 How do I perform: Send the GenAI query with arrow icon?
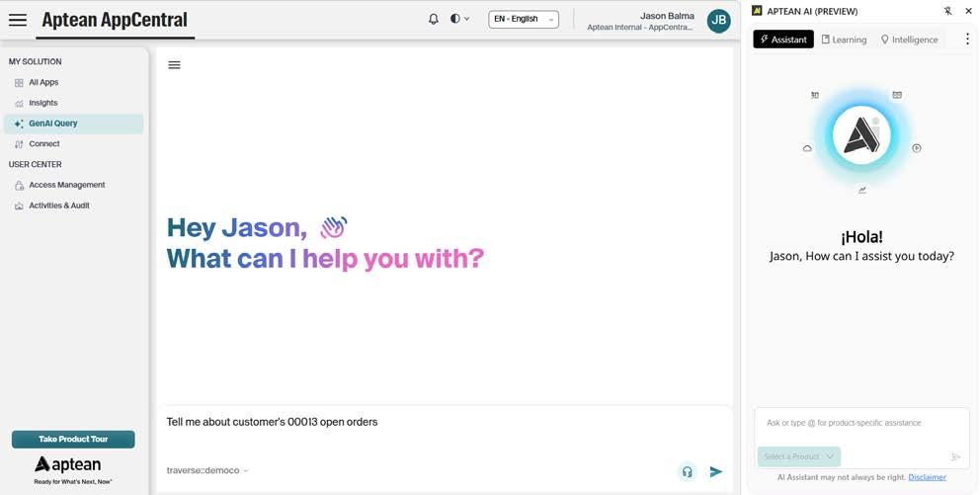point(716,472)
